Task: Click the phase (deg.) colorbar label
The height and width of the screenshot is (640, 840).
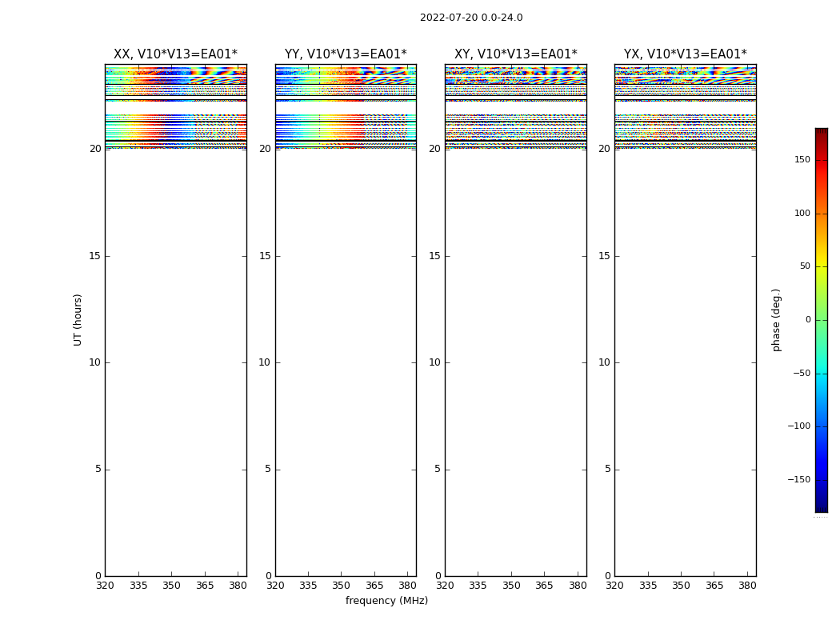Action: click(776, 320)
